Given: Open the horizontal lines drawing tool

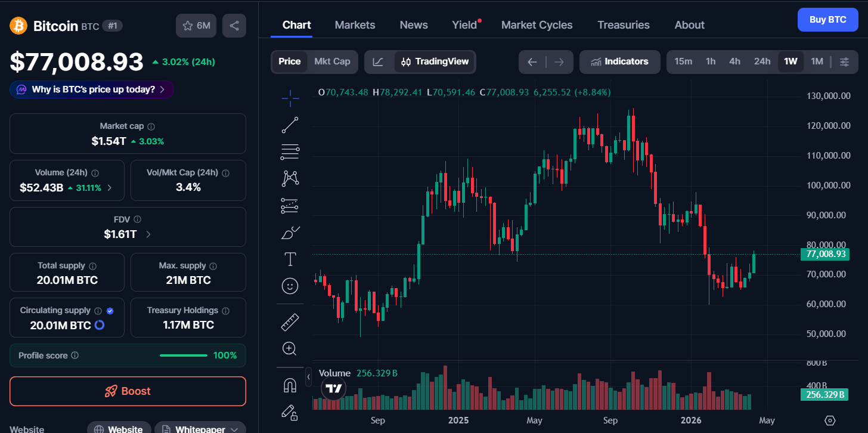Looking at the screenshot, I should click(290, 152).
